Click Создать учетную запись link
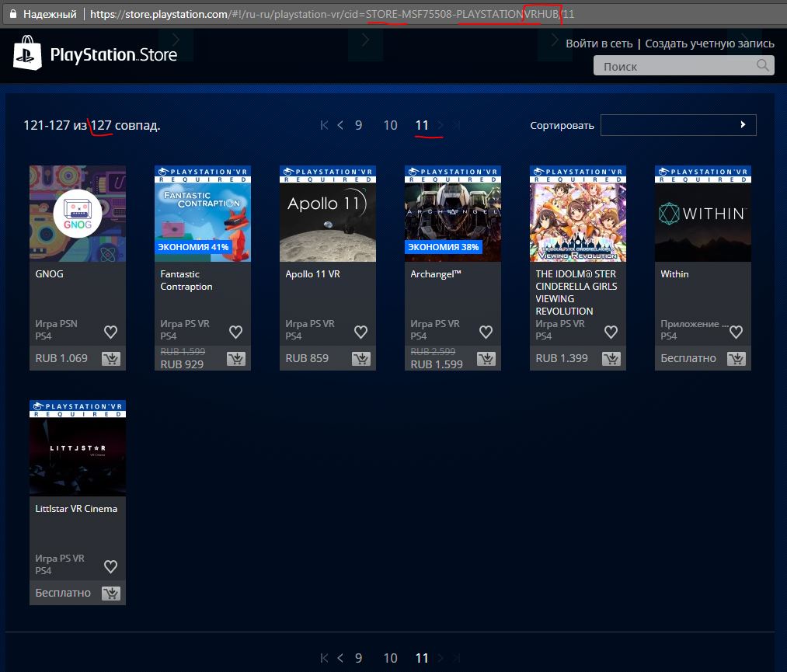Screen dimensions: 787x672 click(709, 44)
